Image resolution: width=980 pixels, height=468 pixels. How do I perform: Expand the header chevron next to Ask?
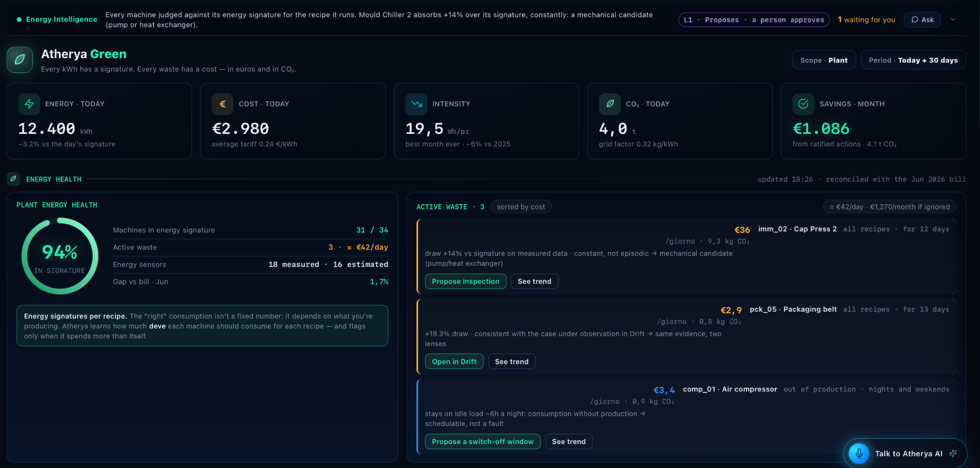point(953,20)
